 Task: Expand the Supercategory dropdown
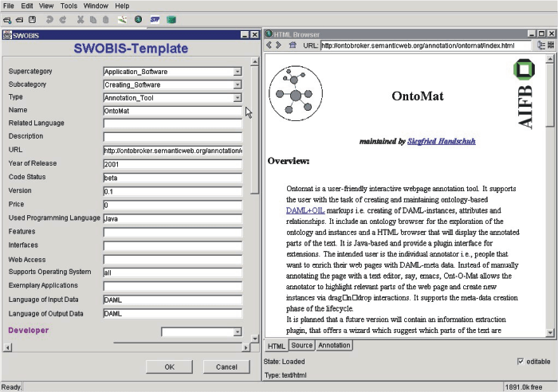[x=237, y=72]
